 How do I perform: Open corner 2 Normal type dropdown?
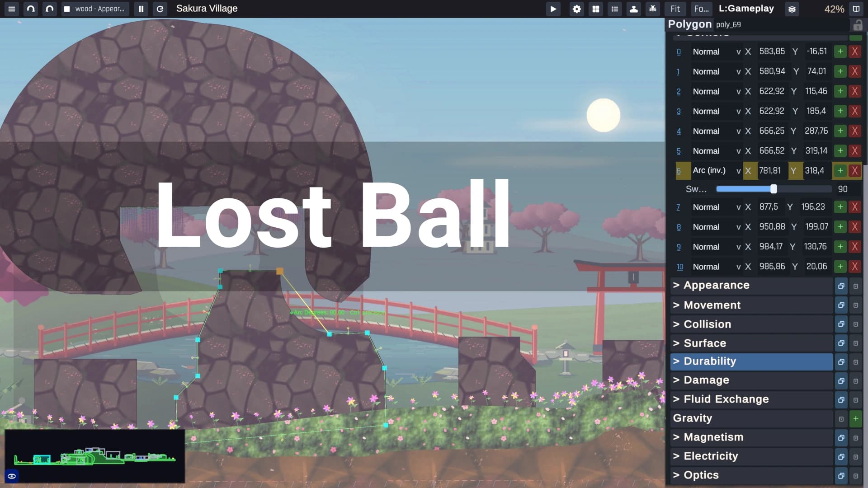click(717, 91)
